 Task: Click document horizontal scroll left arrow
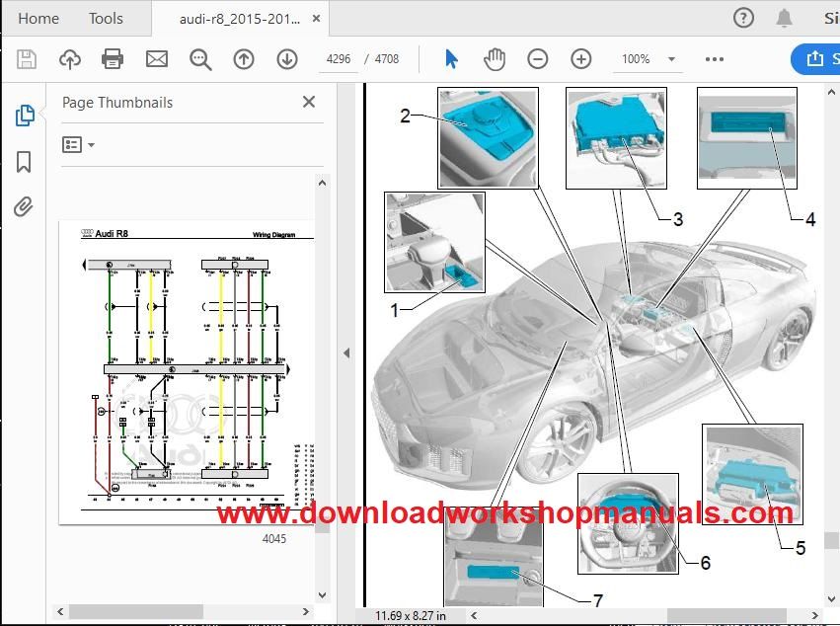474,616
